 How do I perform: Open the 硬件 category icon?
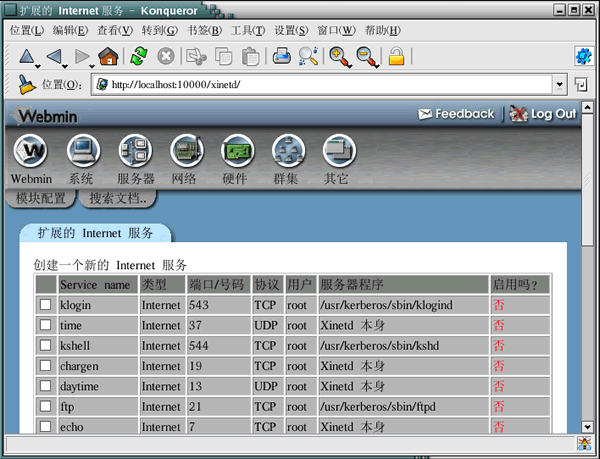[x=238, y=151]
